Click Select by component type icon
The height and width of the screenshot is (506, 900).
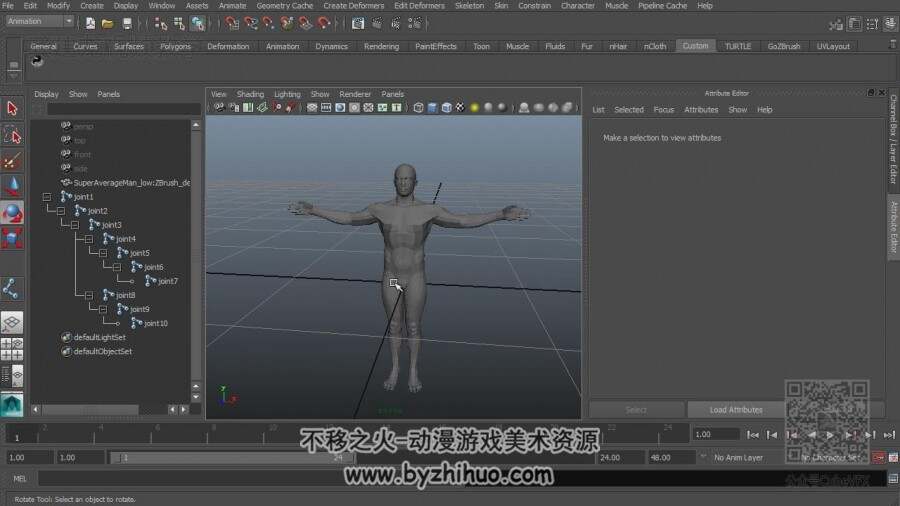click(x=198, y=24)
